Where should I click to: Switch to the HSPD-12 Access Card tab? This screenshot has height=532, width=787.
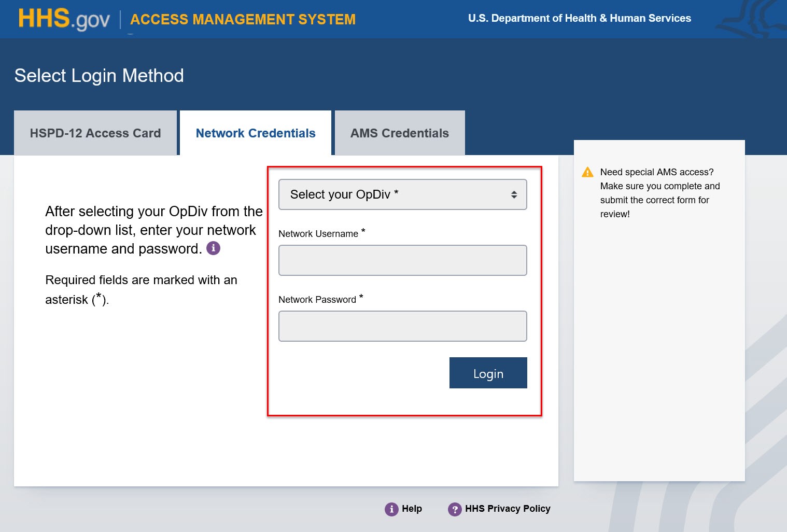pos(95,133)
